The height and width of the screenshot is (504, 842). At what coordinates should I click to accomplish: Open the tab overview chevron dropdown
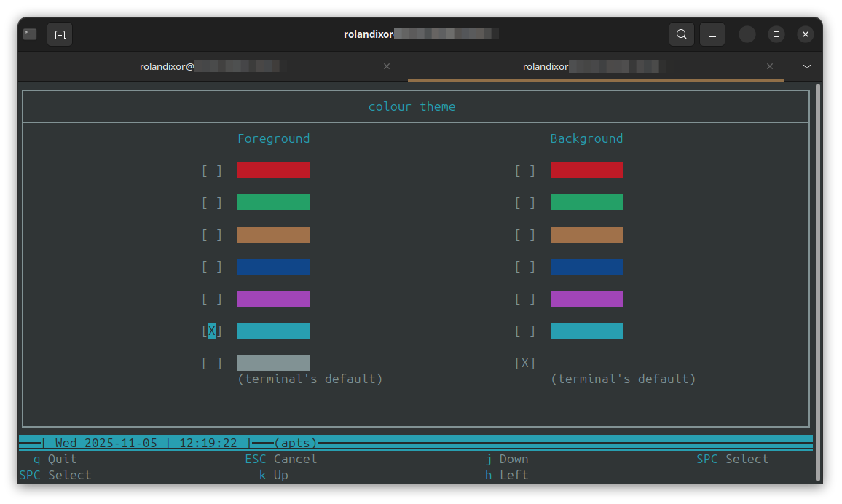[807, 66]
